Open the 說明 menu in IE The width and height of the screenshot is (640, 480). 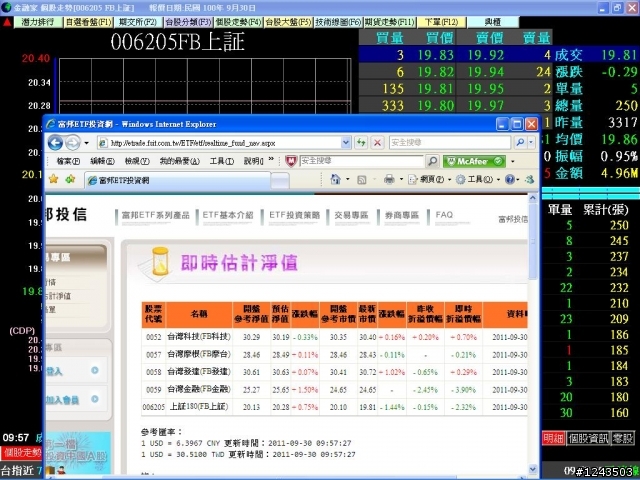(x=253, y=161)
